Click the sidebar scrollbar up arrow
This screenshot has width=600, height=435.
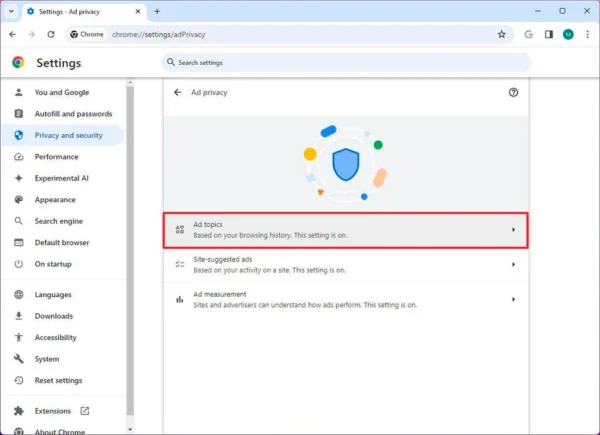130,82
